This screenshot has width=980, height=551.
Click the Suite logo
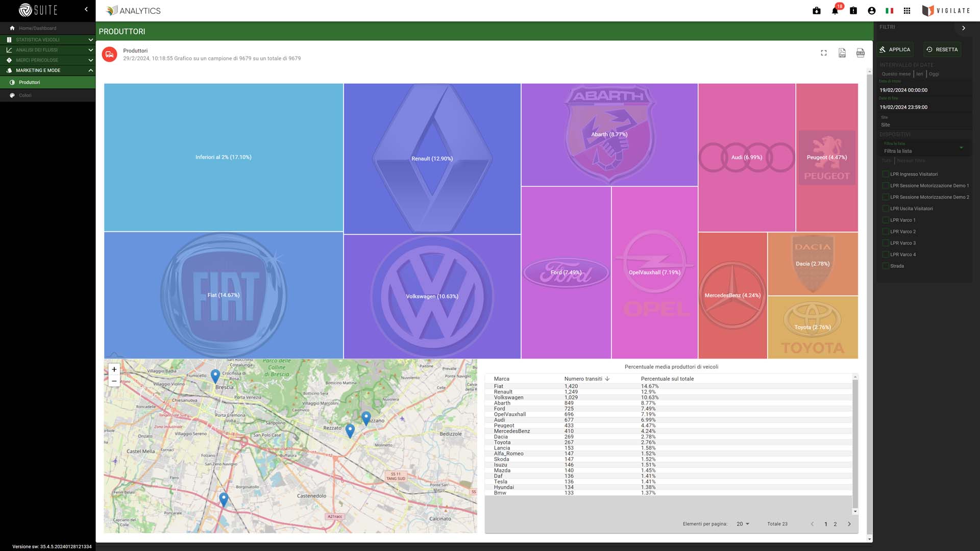pyautogui.click(x=38, y=10)
